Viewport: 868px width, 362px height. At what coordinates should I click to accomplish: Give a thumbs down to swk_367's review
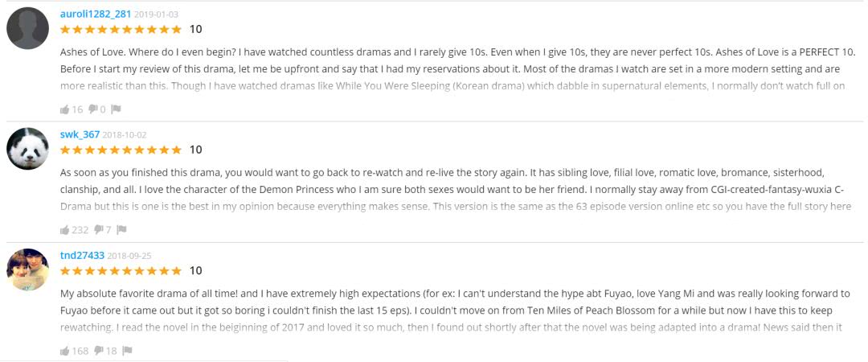tap(99, 229)
